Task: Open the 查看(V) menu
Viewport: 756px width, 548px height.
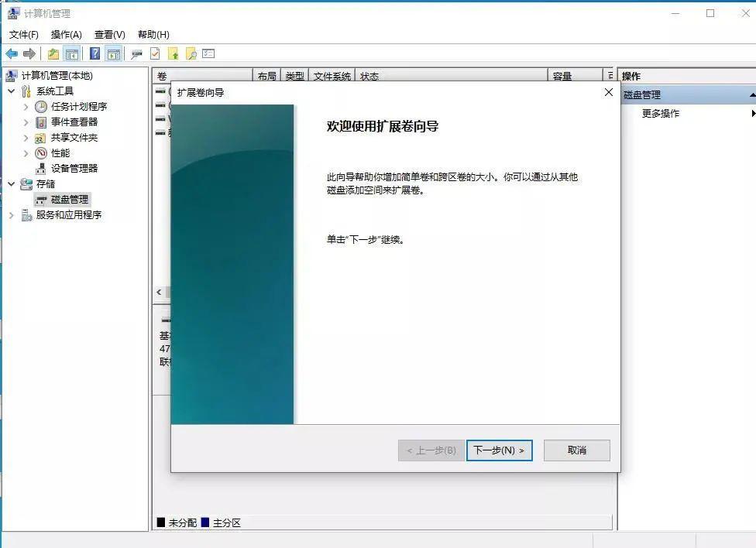Action: pos(108,34)
